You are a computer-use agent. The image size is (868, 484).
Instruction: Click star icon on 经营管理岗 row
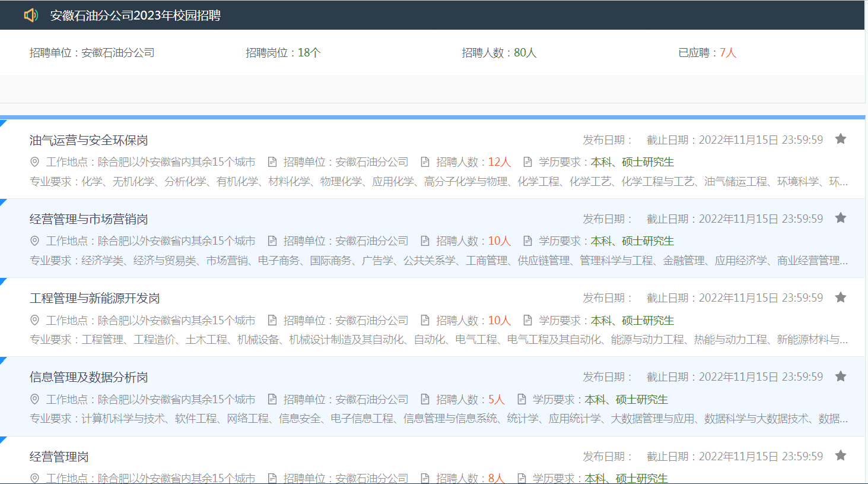tap(840, 455)
